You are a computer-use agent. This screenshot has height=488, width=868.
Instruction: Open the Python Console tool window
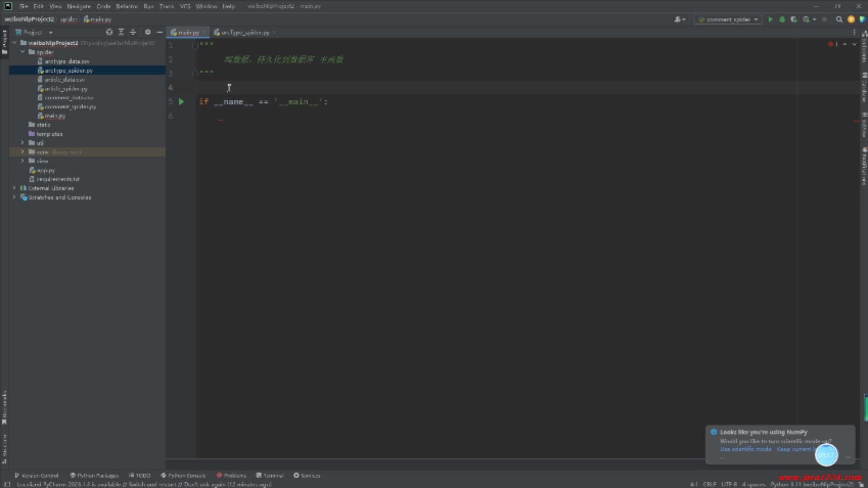184,475
